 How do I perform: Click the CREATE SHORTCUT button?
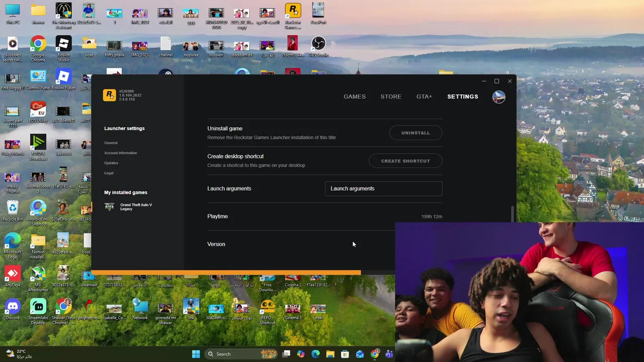pyautogui.click(x=406, y=161)
